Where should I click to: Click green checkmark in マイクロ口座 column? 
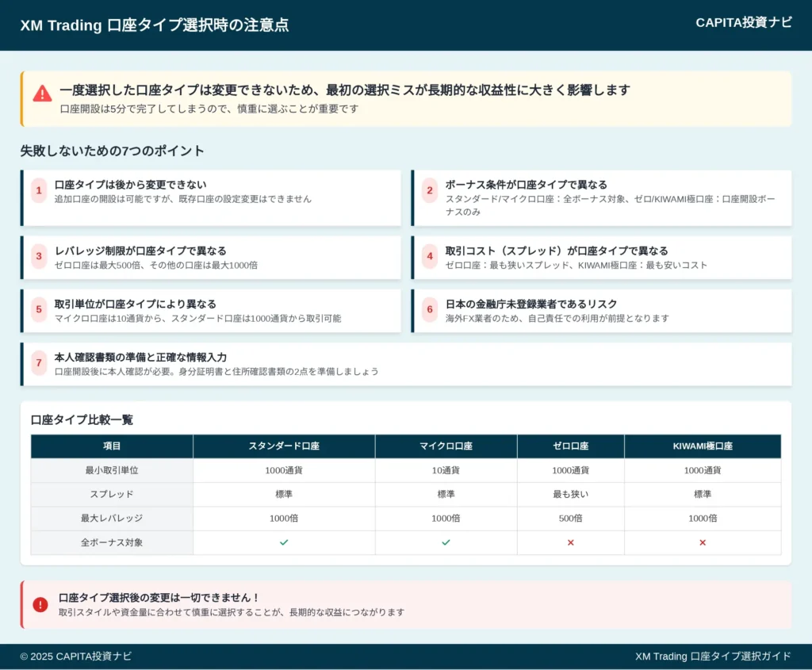click(x=446, y=542)
